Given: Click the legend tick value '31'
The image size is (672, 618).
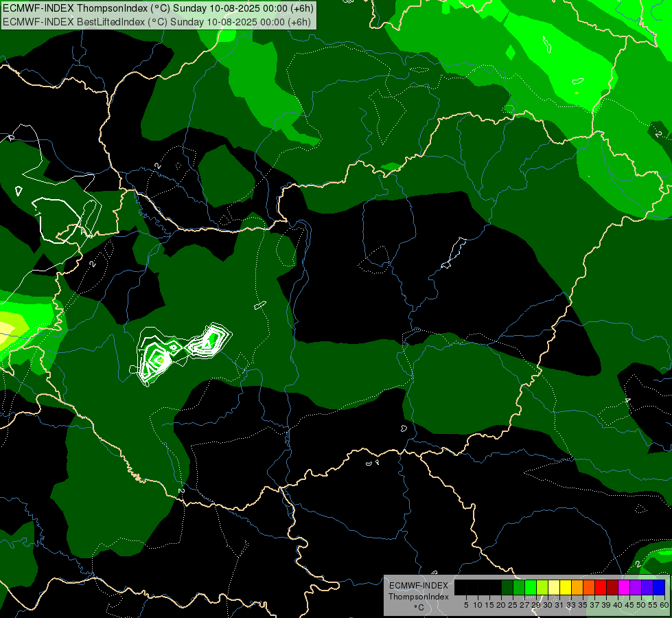Looking at the screenshot, I should pos(559,605).
